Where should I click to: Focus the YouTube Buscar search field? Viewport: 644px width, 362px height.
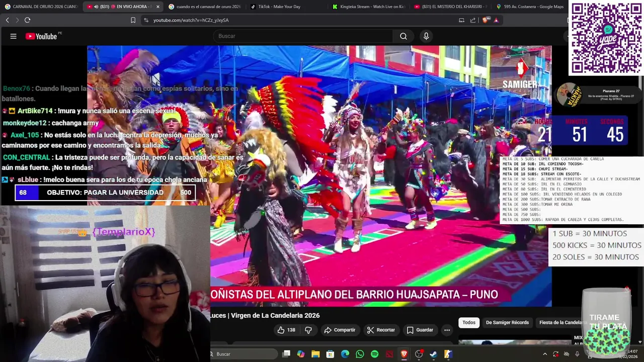[303, 36]
